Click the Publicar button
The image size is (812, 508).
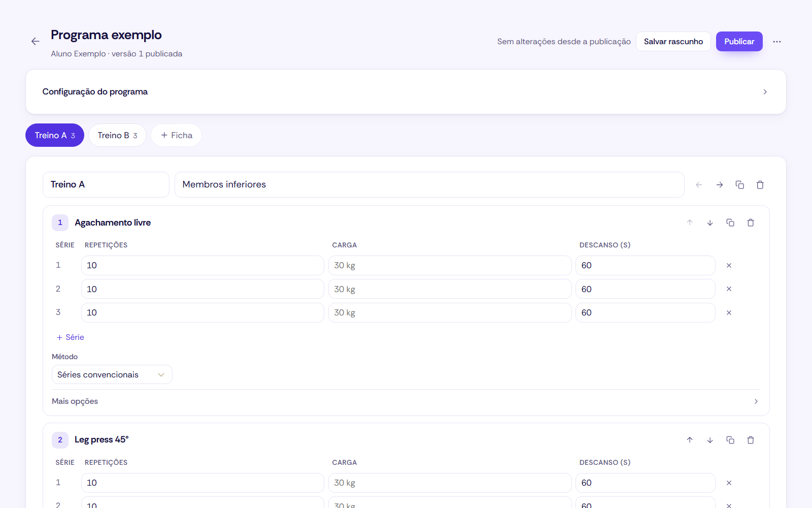click(739, 42)
